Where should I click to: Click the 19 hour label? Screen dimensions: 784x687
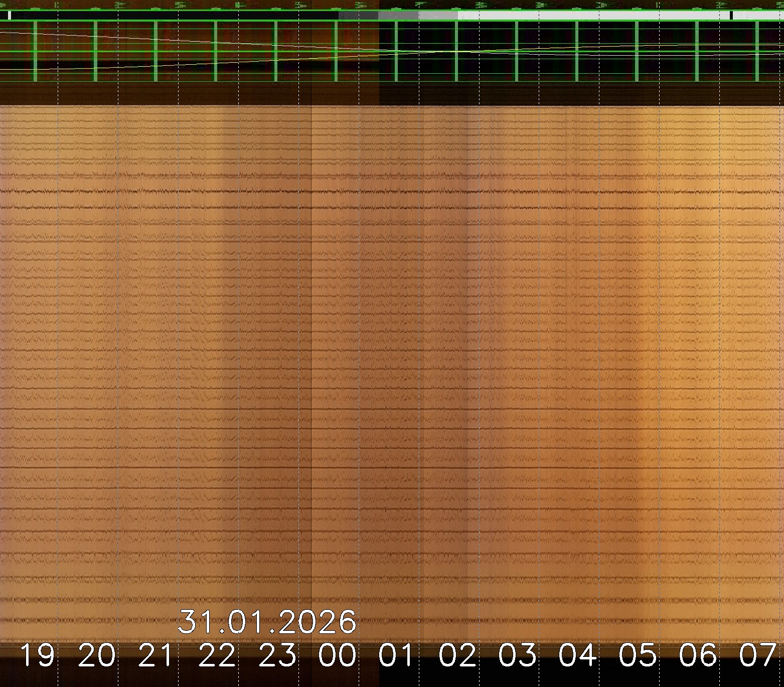(37, 656)
